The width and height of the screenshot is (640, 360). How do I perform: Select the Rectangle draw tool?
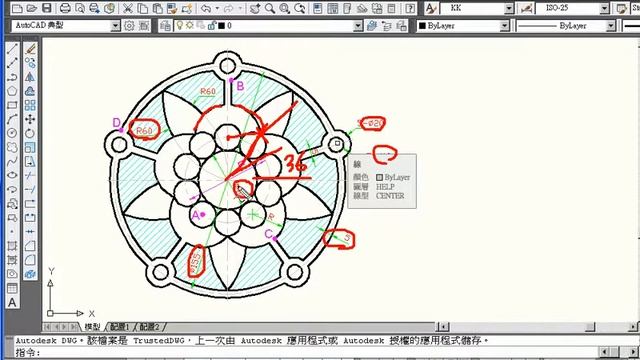click(12, 105)
